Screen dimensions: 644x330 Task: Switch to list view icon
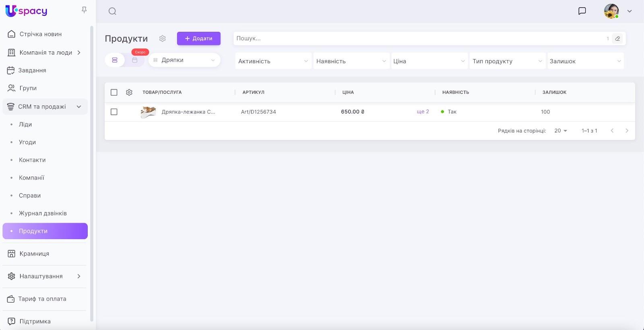click(x=115, y=60)
